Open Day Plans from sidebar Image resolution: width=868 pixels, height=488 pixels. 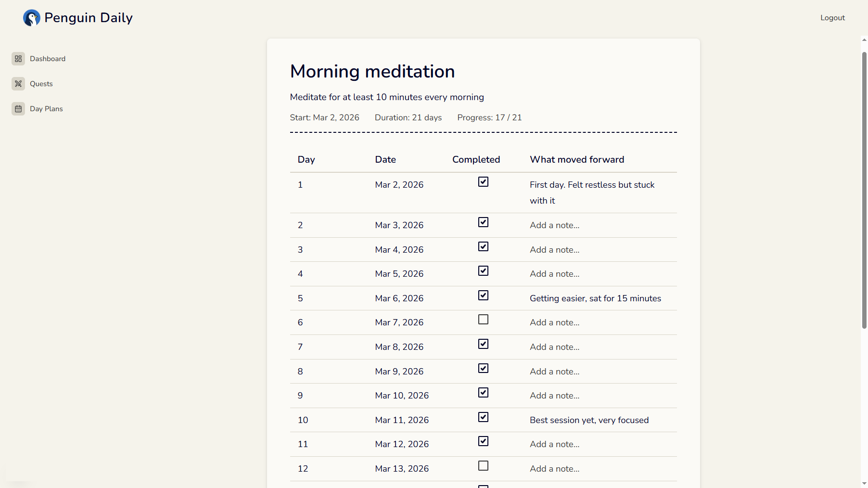point(46,109)
